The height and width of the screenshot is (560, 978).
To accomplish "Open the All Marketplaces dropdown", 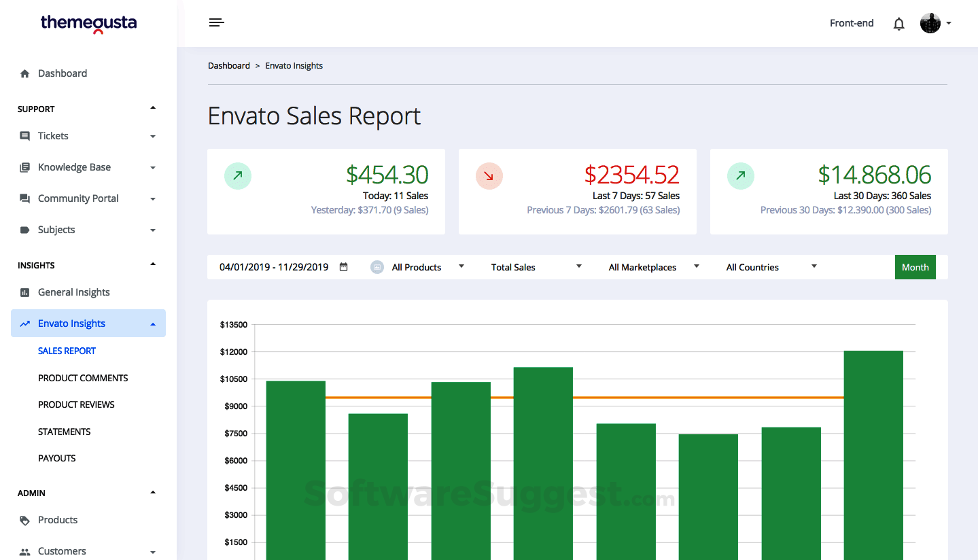I will point(654,267).
